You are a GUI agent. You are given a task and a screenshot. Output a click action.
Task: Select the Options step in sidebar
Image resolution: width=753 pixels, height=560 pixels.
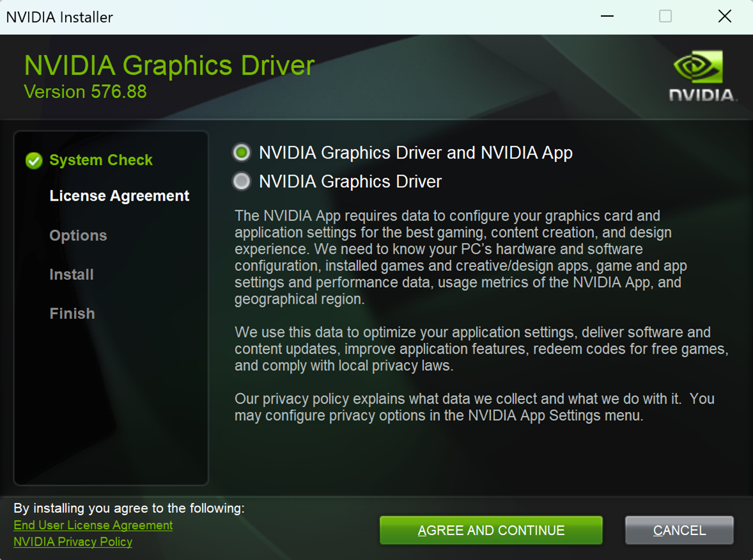[x=78, y=235]
